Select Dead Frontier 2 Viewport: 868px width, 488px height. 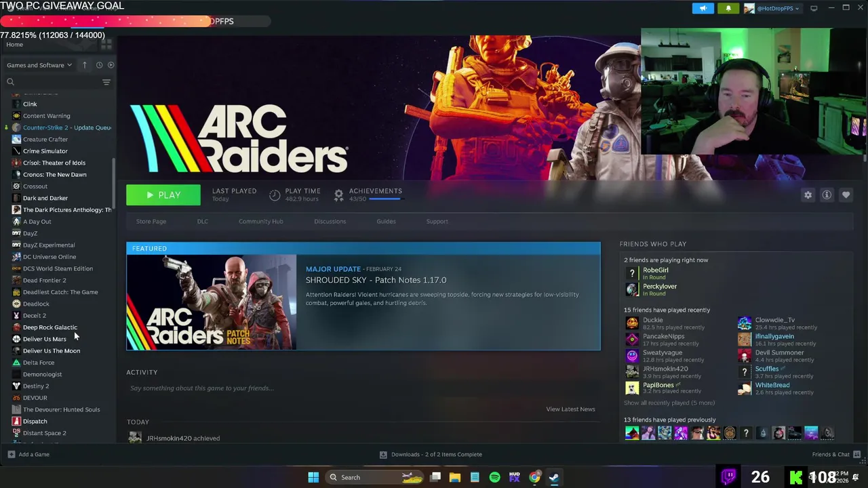tap(44, 280)
